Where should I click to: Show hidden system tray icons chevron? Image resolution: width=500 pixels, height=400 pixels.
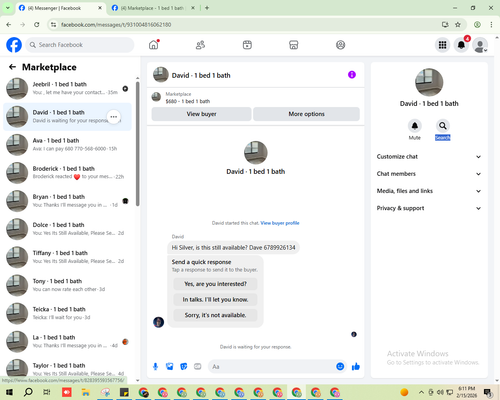[421, 392]
